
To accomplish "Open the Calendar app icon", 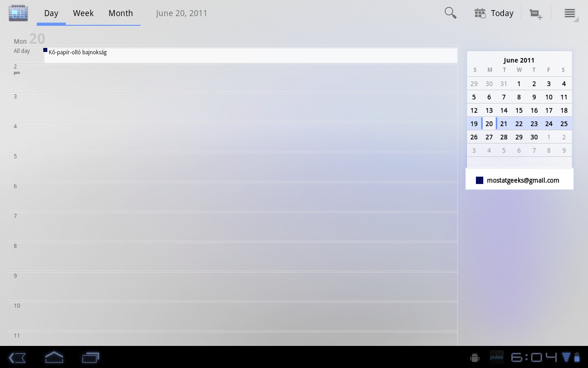I will click(18, 13).
